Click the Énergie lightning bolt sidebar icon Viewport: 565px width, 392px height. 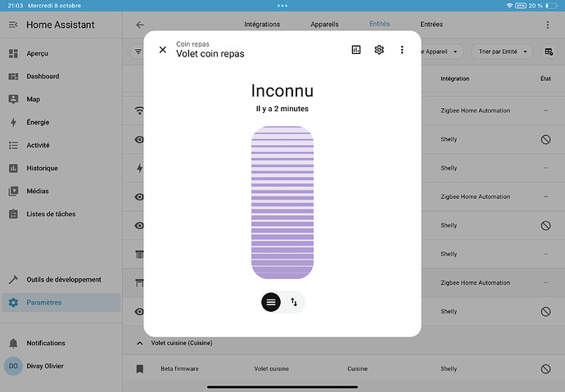pyautogui.click(x=13, y=123)
